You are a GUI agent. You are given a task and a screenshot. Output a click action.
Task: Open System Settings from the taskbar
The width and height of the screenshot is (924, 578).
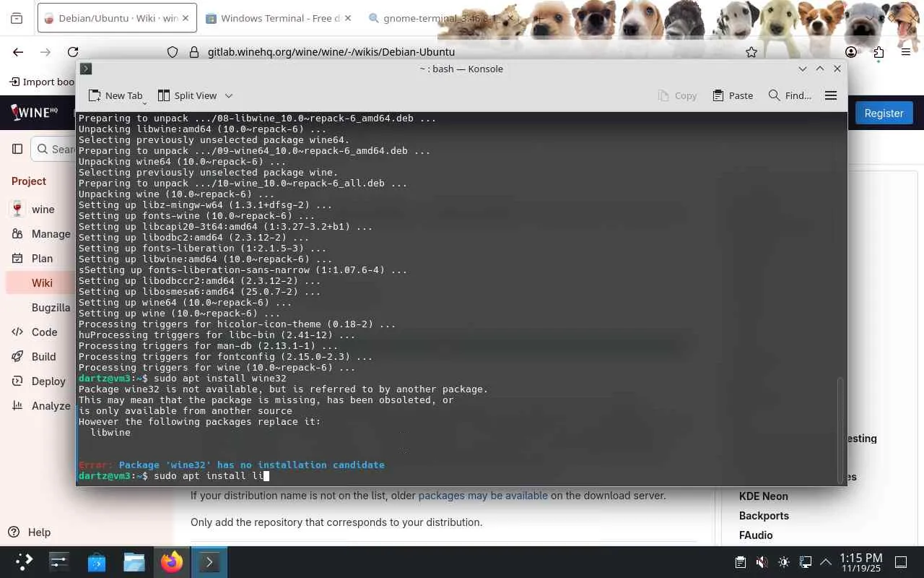point(59,561)
